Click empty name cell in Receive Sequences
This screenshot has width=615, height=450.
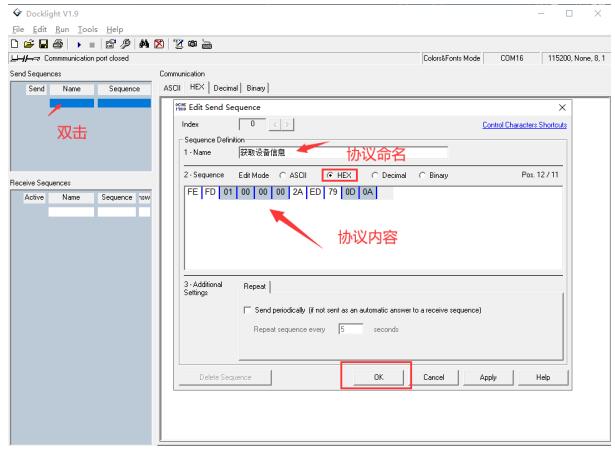71,212
